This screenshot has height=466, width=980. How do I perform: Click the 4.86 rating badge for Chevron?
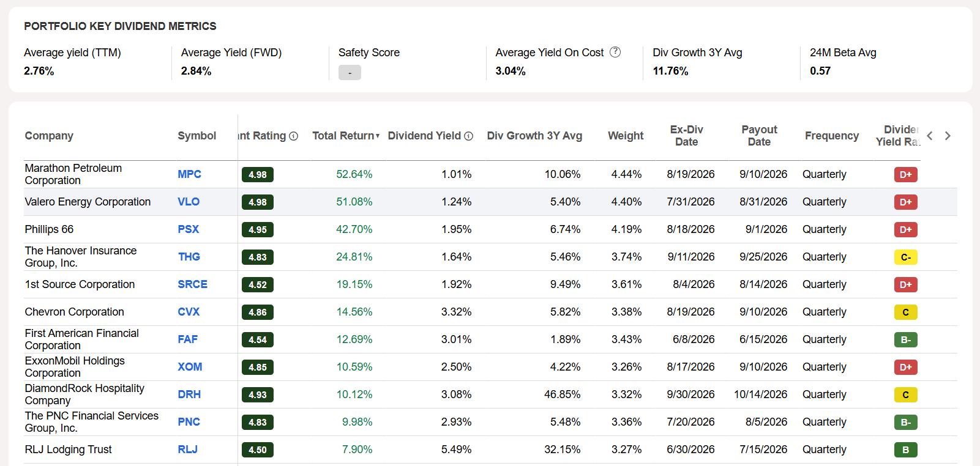[258, 312]
